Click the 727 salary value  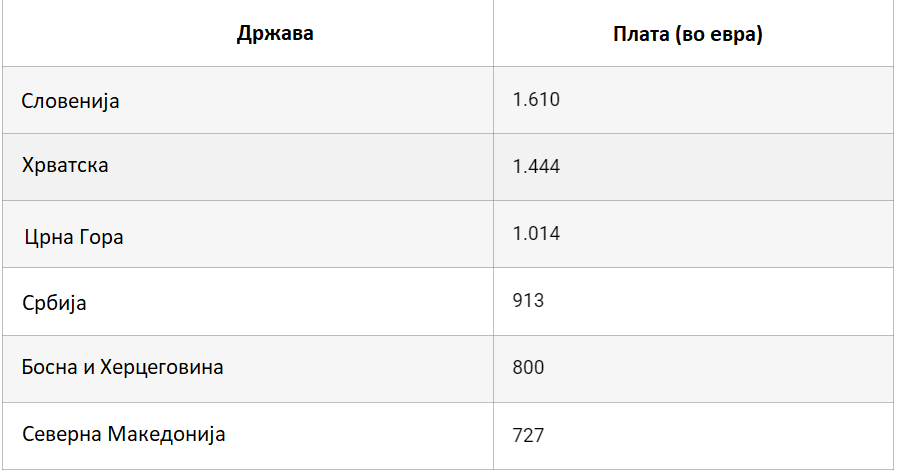(x=528, y=435)
